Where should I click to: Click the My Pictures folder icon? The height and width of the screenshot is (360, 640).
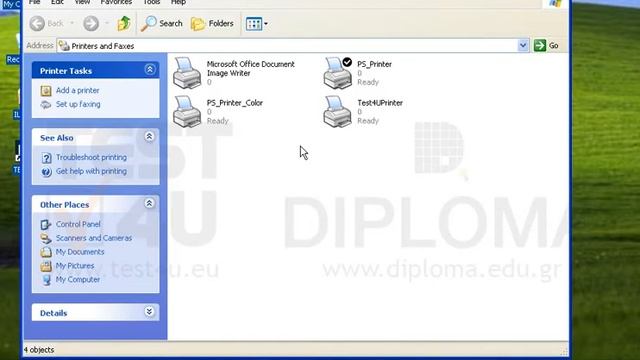[x=46, y=266]
